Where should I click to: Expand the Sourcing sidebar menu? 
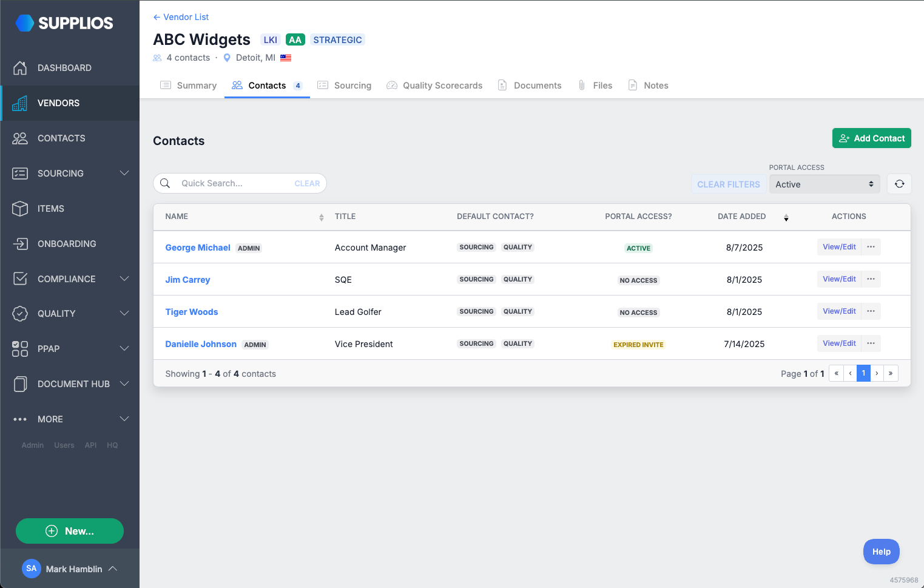(x=124, y=174)
